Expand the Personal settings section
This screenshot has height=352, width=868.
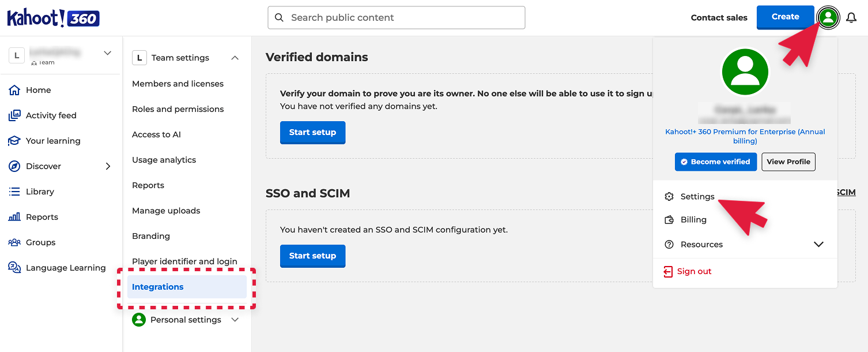pyautogui.click(x=235, y=320)
